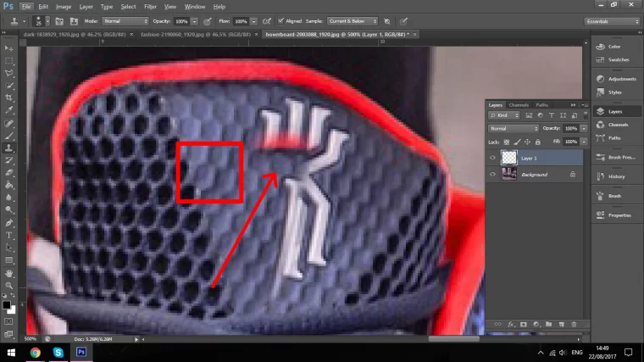Open the Layers panel Opacity arrow
Image resolution: width=644 pixels, height=362 pixels.
click(584, 129)
